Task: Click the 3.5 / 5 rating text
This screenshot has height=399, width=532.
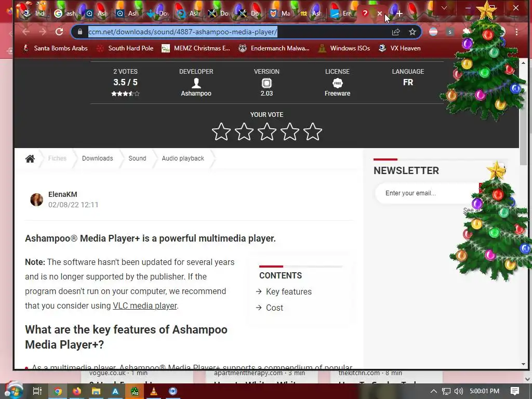Action: (x=126, y=82)
